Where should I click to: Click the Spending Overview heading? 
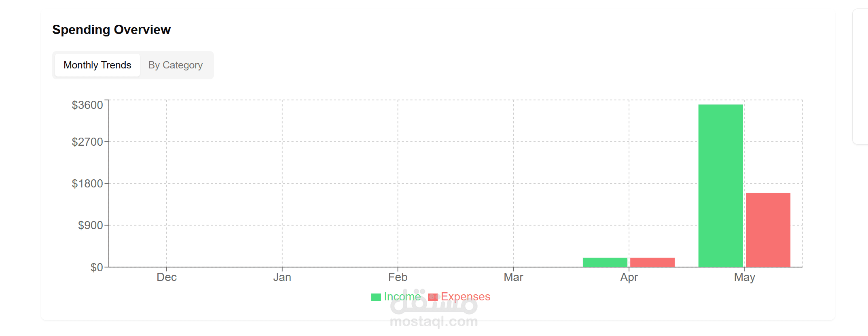pos(111,30)
